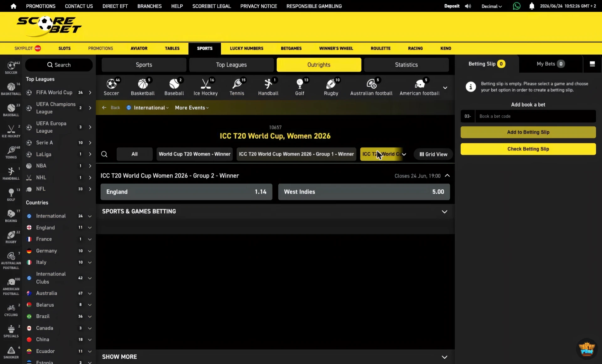Screen dimensions: 602x364
Task: Expand more sports categories chevron
Action: point(445,87)
